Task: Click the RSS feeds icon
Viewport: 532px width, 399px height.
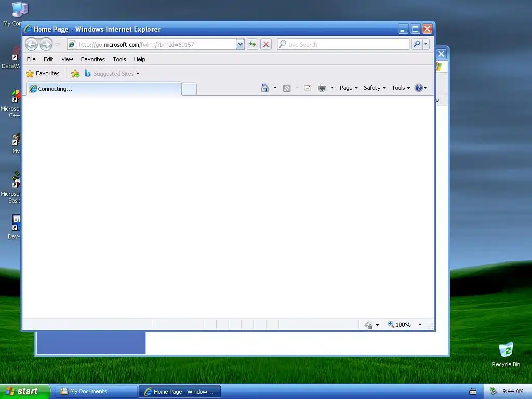Action: pyautogui.click(x=287, y=88)
